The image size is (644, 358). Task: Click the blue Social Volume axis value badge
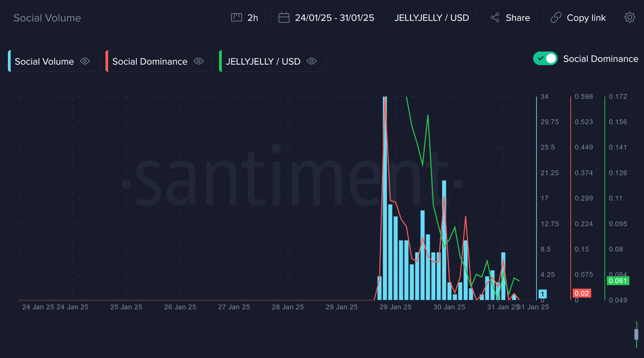point(543,294)
